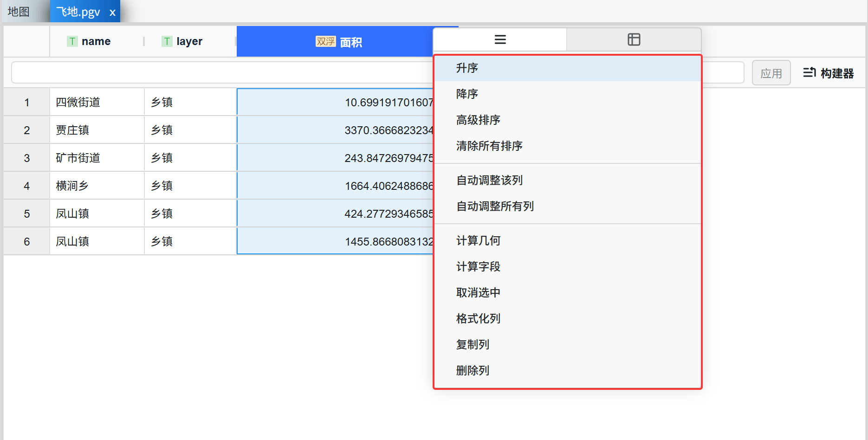Open 高级排序 advanced sorting option
Screen dimensions: 868x440
pos(478,120)
